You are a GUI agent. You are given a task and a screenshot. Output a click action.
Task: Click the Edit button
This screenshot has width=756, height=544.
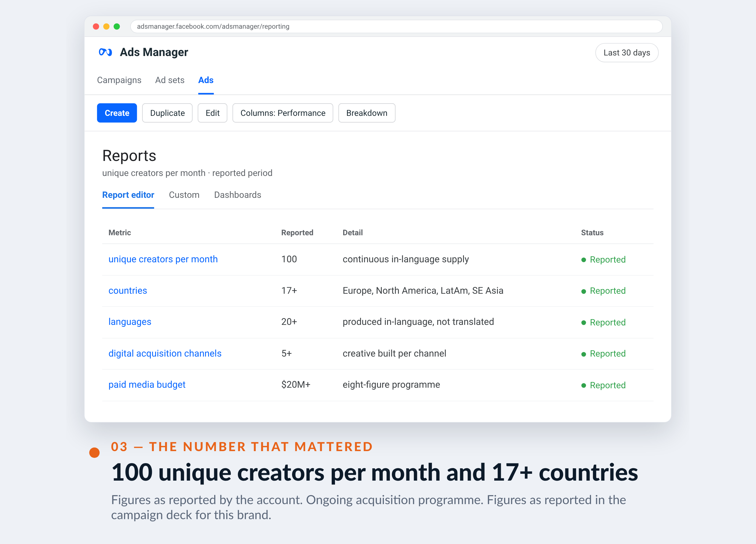point(212,113)
